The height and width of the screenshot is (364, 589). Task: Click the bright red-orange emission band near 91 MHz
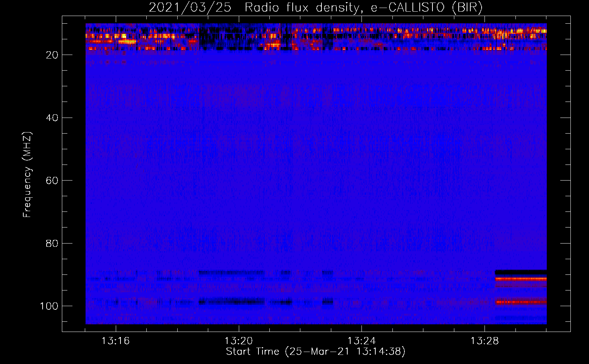[521, 279]
